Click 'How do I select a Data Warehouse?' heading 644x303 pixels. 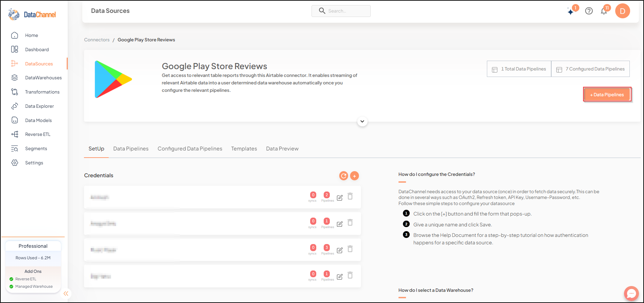(x=436, y=290)
